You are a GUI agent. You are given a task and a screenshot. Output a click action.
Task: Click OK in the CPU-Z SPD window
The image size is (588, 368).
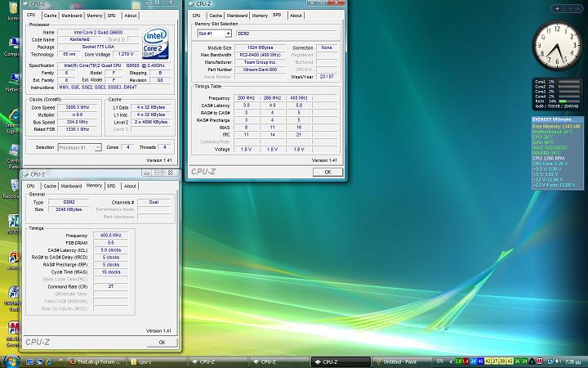click(327, 172)
